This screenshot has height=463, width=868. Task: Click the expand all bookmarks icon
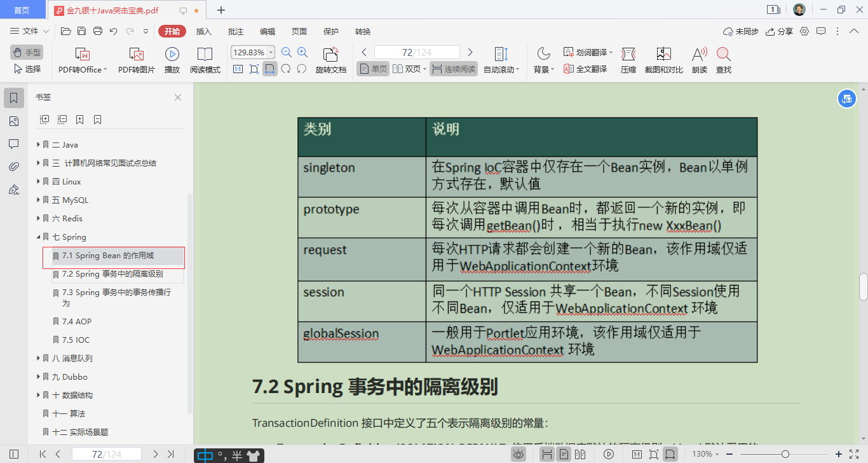coord(44,119)
